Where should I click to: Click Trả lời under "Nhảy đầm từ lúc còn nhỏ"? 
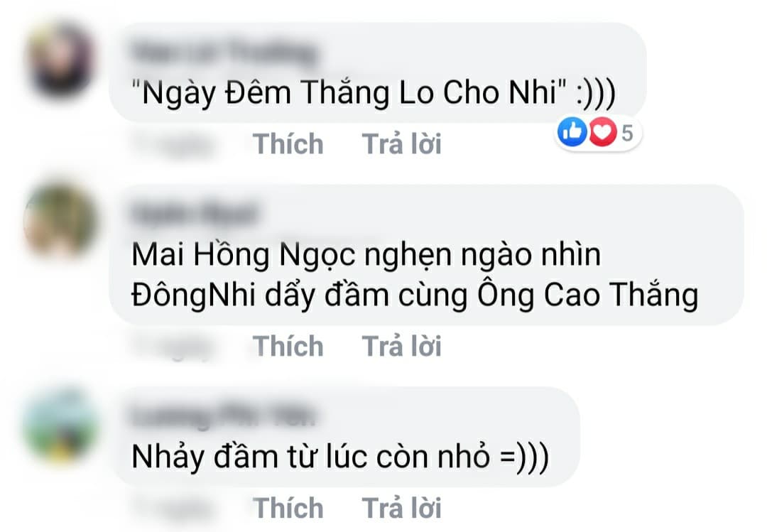point(401,508)
